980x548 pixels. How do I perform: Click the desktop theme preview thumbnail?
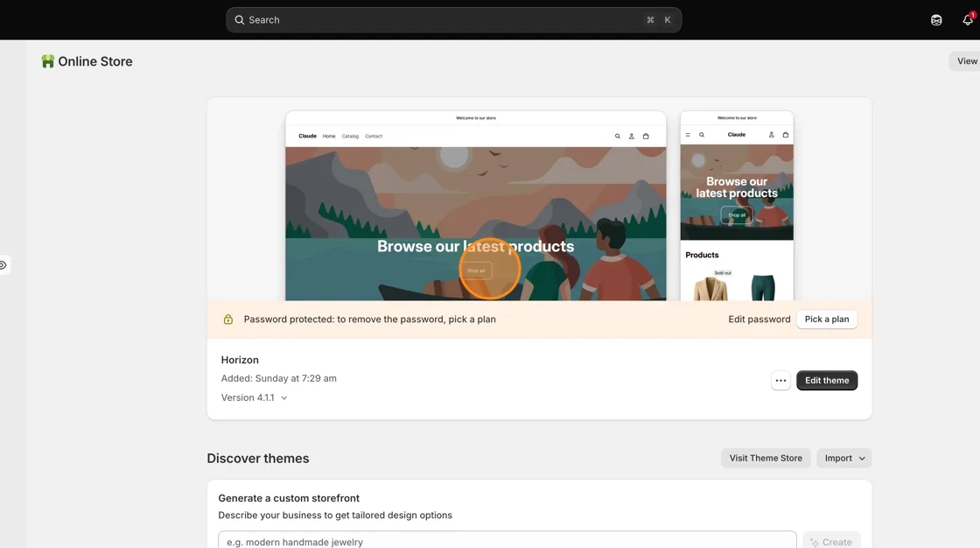point(476,206)
